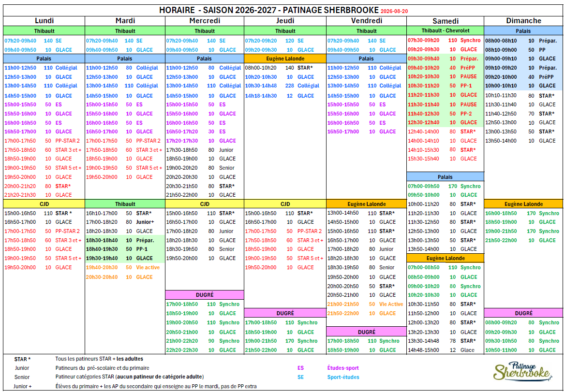The height and width of the screenshot is (392, 565).
Task: Click the 'Junior +' legend entry
Action: pyautogui.click(x=22, y=386)
